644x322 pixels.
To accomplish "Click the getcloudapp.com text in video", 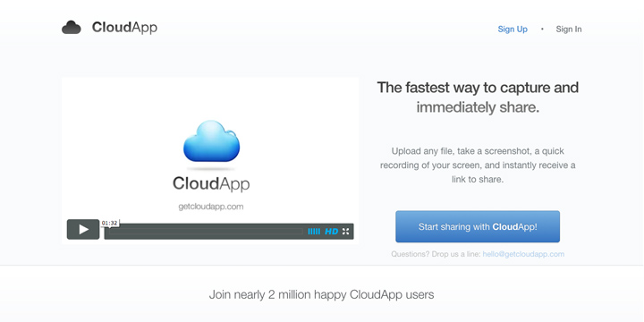I will [x=211, y=207].
